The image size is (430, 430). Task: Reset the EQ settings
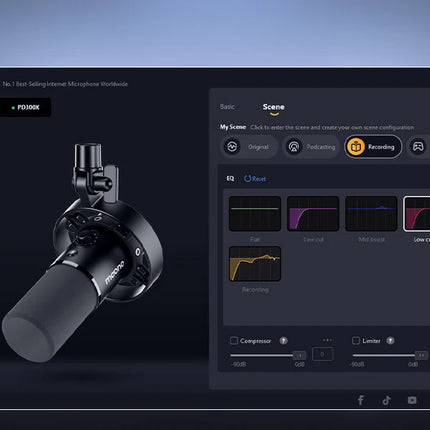tap(255, 179)
